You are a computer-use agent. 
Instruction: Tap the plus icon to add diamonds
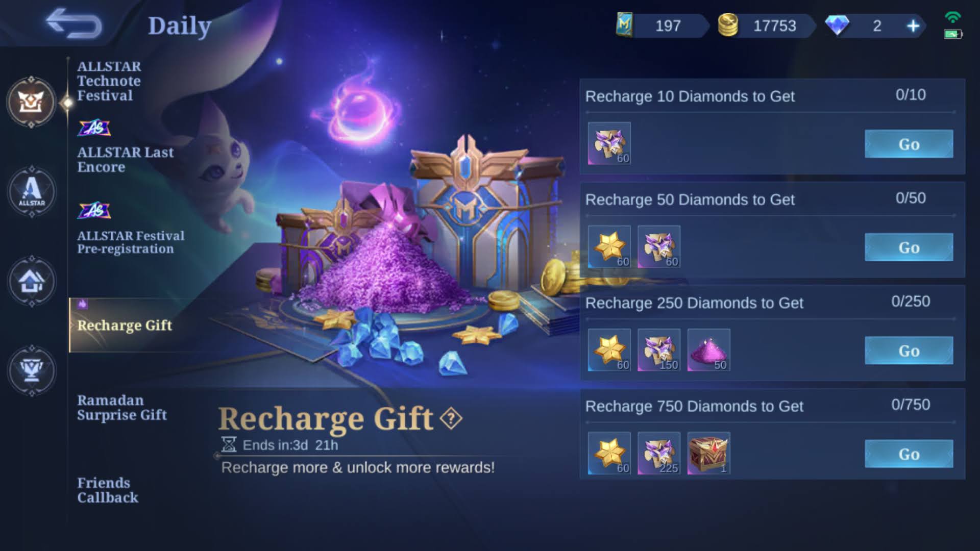(x=913, y=26)
